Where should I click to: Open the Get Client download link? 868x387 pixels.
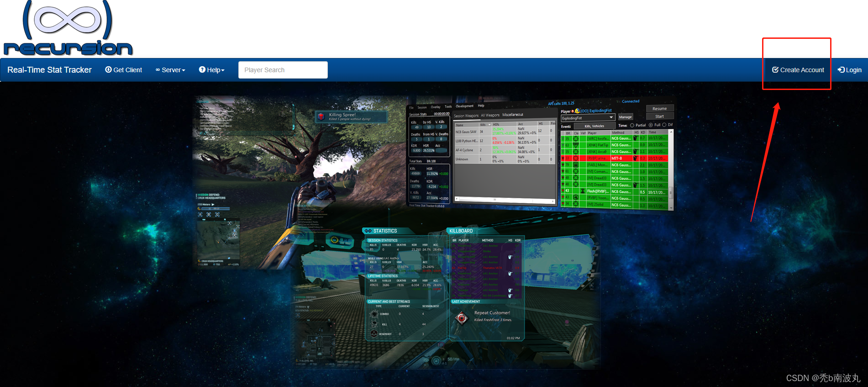pos(123,70)
